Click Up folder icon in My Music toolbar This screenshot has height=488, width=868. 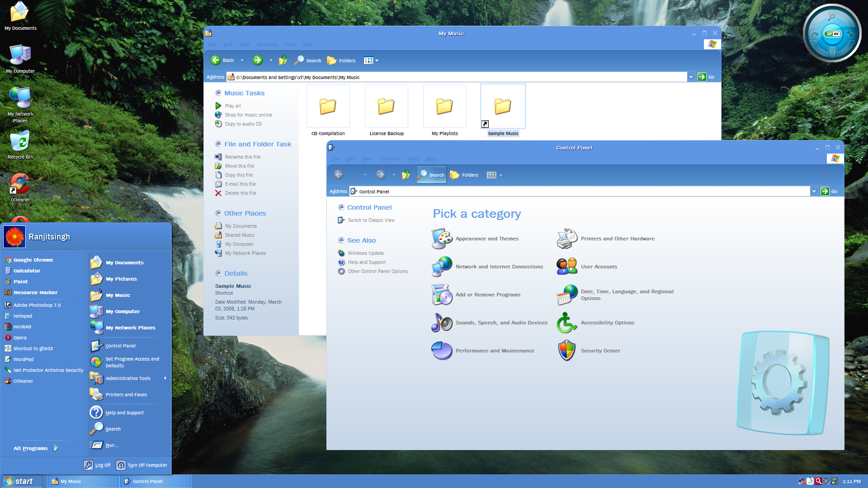tap(283, 60)
